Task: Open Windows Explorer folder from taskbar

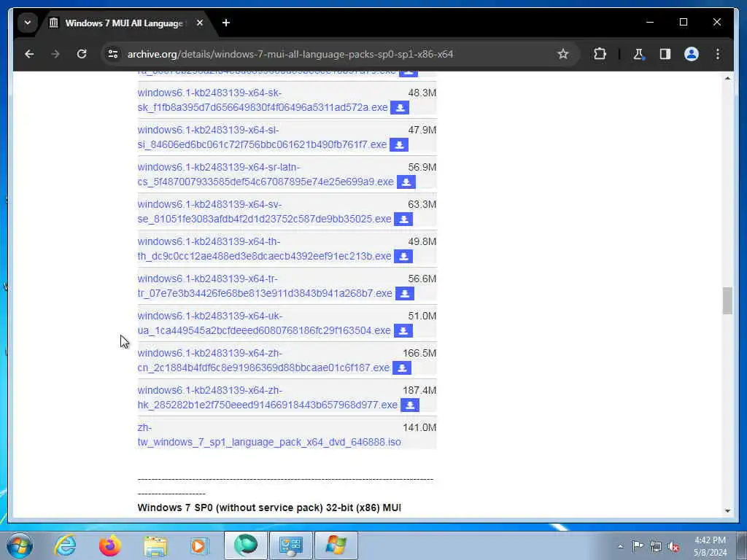Action: [x=155, y=545]
